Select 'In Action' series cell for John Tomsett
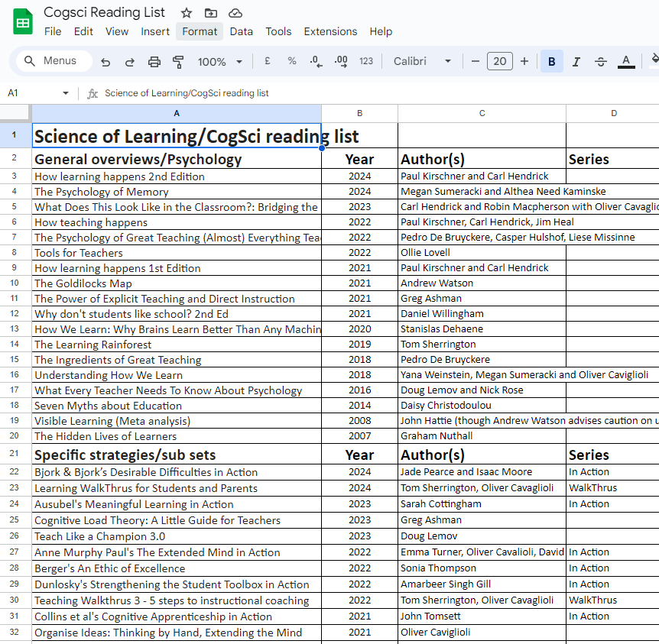This screenshot has width=659, height=644. [612, 616]
